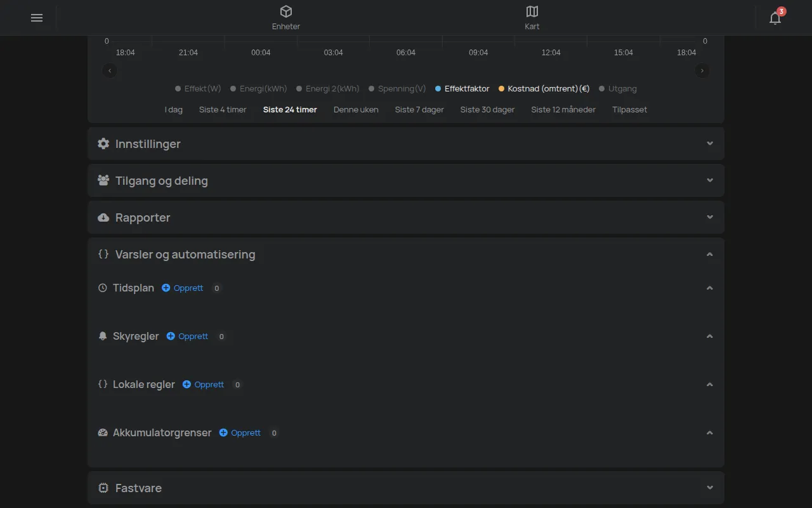Open the Kart map icon
812x508 pixels.
coord(532,11)
